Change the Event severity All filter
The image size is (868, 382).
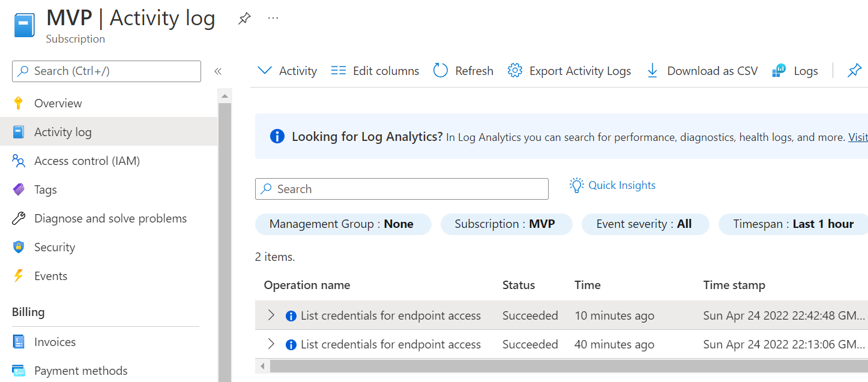pos(645,224)
